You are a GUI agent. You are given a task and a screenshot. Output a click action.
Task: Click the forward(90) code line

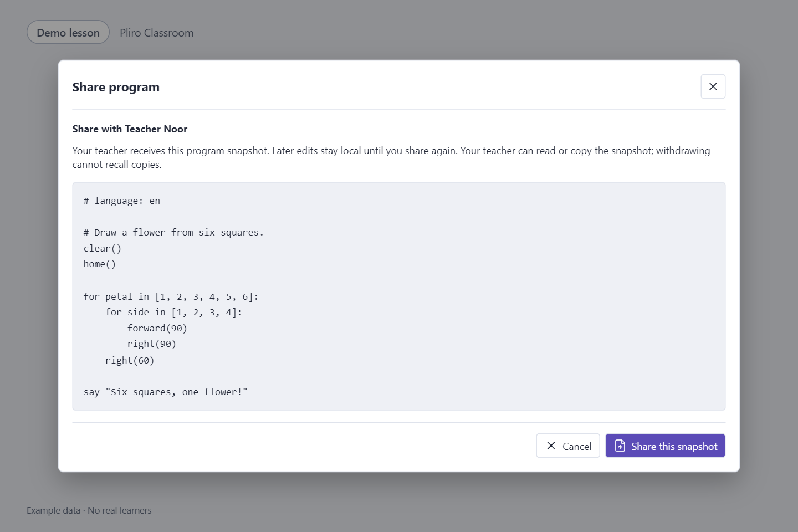[x=157, y=328]
